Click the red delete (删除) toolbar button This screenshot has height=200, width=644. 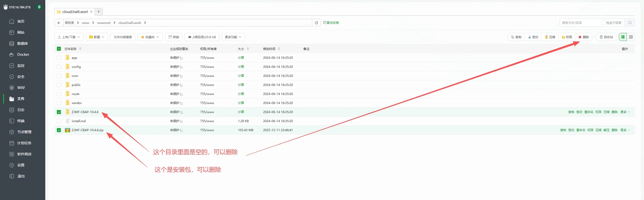584,37
